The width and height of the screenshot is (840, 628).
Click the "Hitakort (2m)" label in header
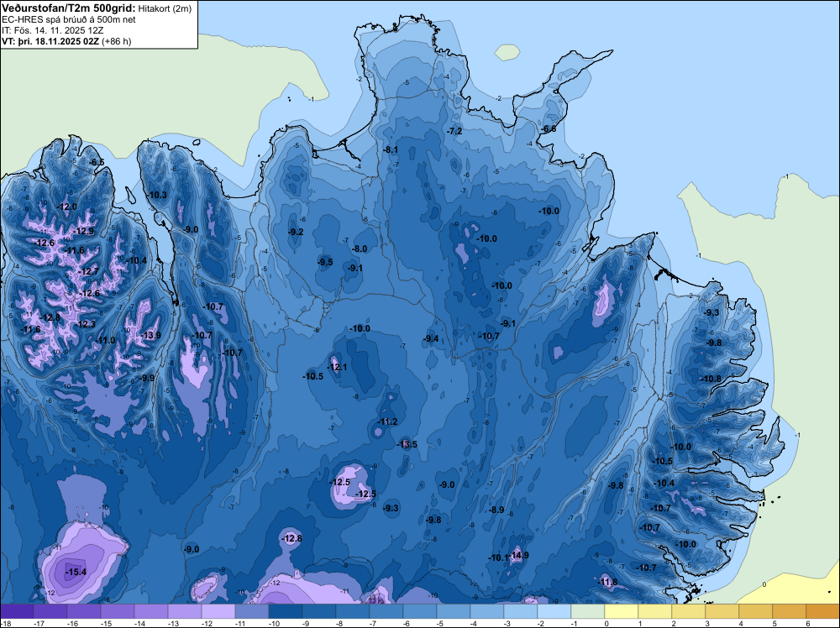(165, 8)
